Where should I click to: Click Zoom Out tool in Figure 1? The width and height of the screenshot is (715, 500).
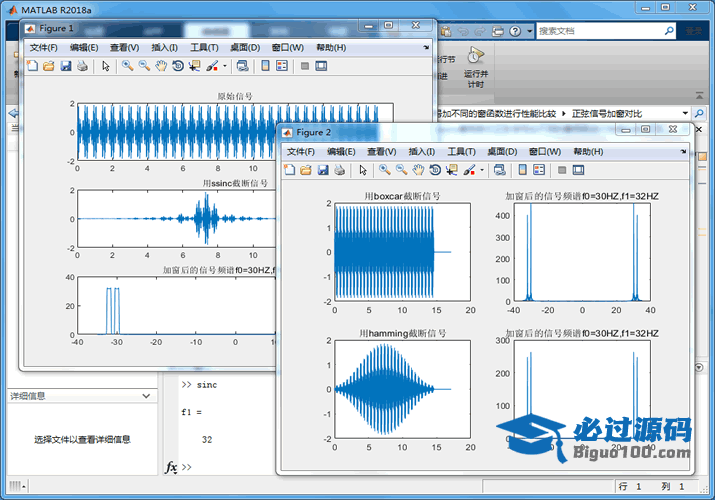144,66
